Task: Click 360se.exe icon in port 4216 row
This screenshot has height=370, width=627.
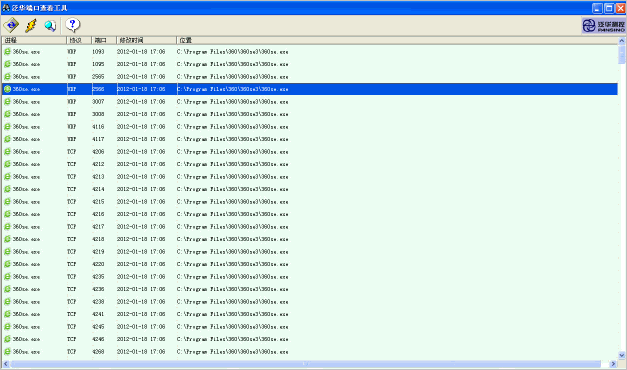Action: pyautogui.click(x=7, y=214)
